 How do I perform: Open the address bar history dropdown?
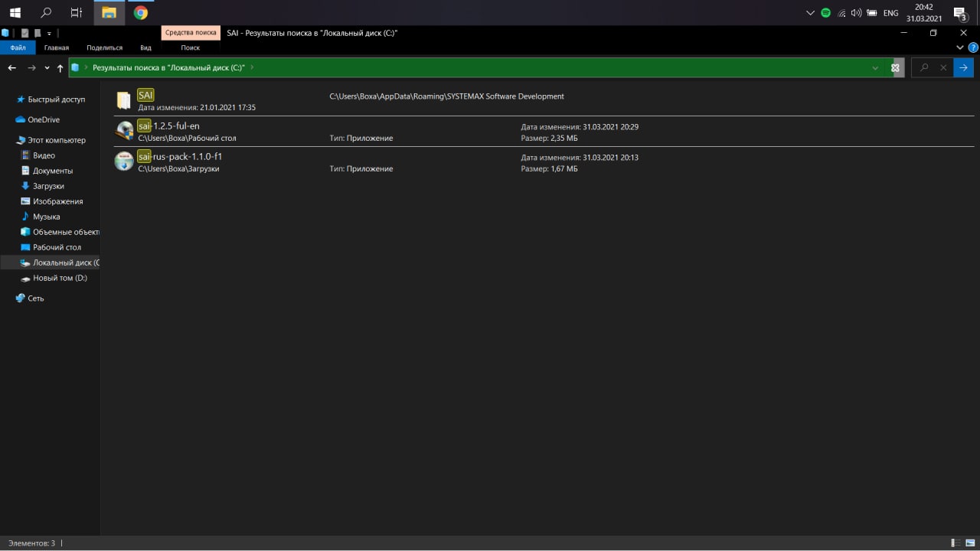(x=875, y=68)
